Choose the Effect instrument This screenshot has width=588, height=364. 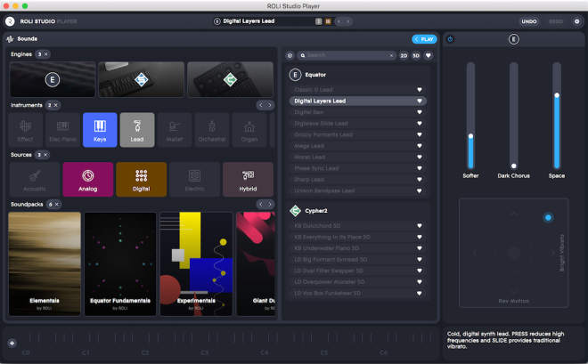pos(25,130)
